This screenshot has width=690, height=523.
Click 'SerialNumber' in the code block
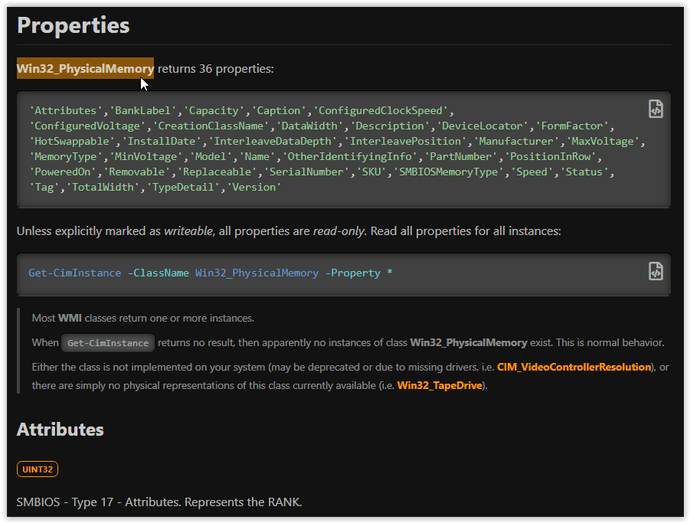(306, 172)
